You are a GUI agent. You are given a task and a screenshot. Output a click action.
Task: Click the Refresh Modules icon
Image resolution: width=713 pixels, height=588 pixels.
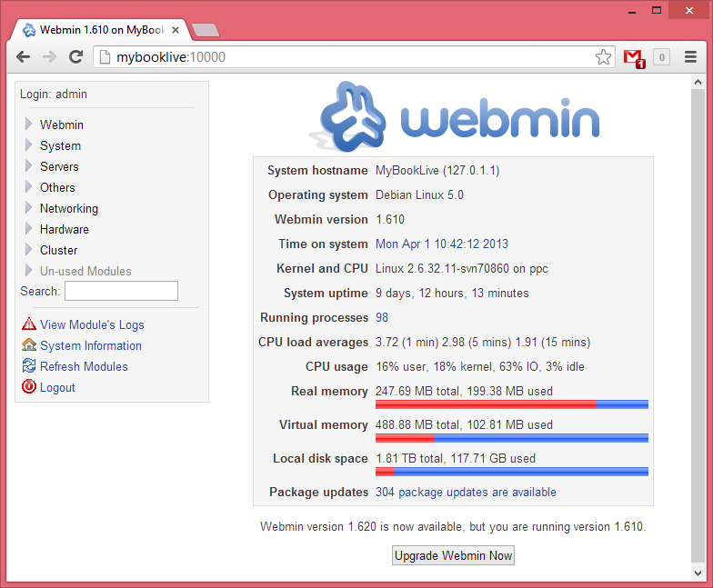coord(29,365)
